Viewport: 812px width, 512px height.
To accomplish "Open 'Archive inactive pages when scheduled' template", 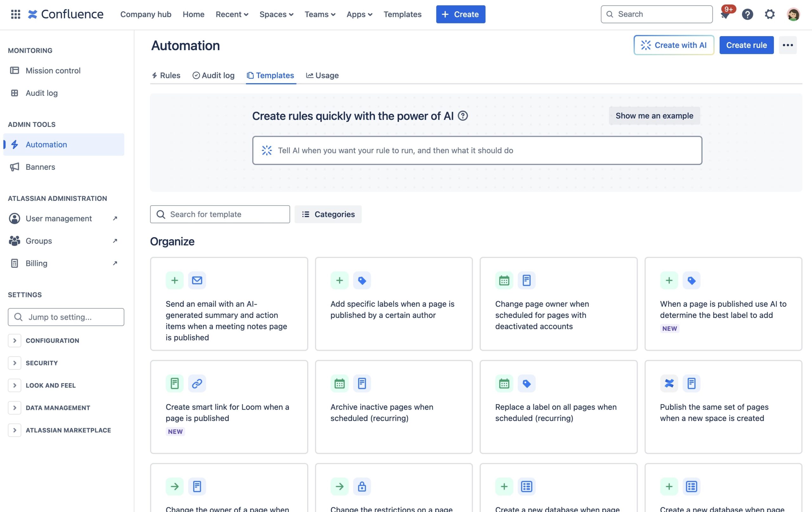I will [x=394, y=407].
